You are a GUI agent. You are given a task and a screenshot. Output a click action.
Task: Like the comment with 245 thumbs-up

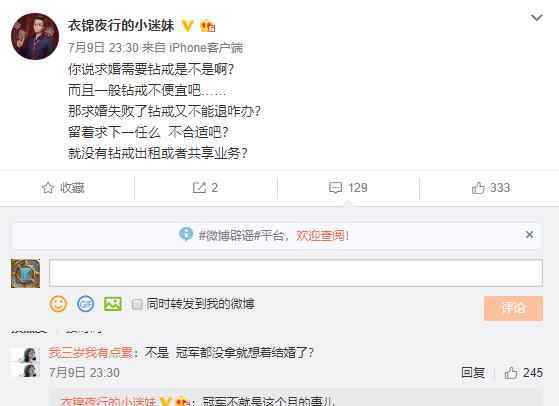tap(523, 373)
